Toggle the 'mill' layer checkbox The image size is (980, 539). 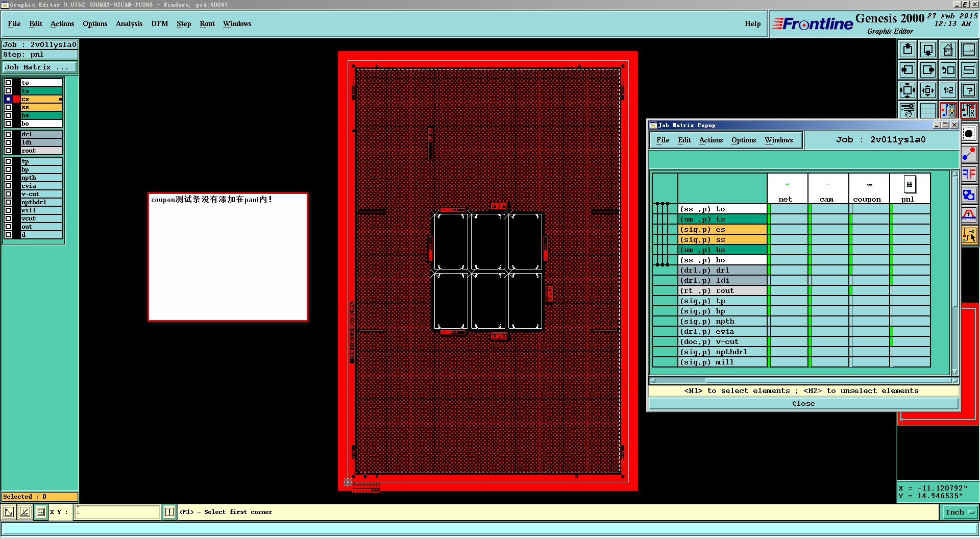coord(8,210)
